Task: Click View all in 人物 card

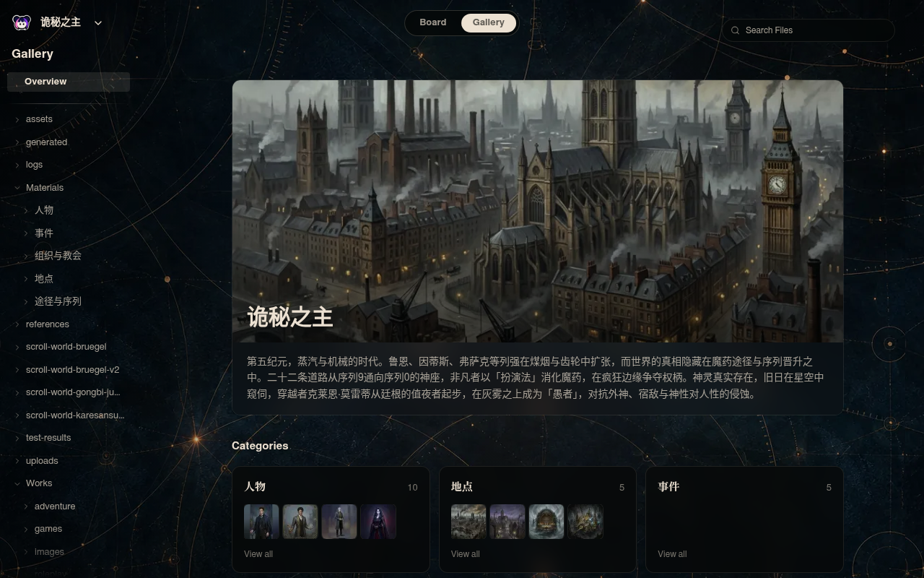Action: [258, 554]
